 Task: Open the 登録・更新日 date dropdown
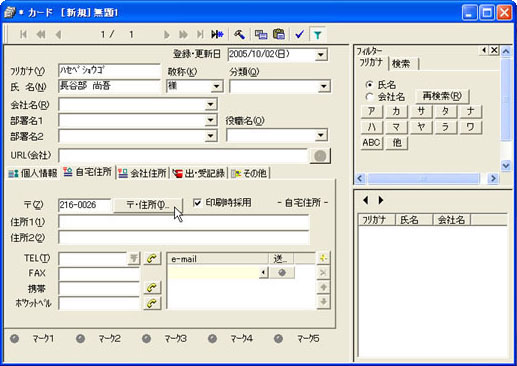click(x=320, y=54)
